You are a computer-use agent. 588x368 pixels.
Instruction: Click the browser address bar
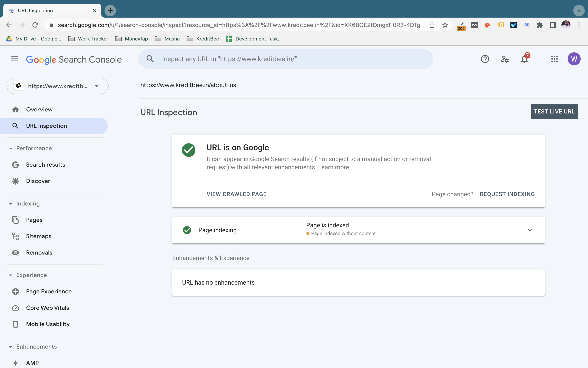point(239,25)
